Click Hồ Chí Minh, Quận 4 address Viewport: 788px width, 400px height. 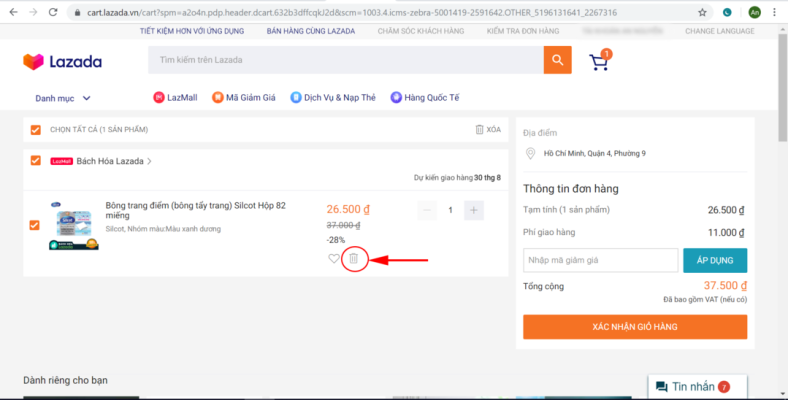coord(595,153)
